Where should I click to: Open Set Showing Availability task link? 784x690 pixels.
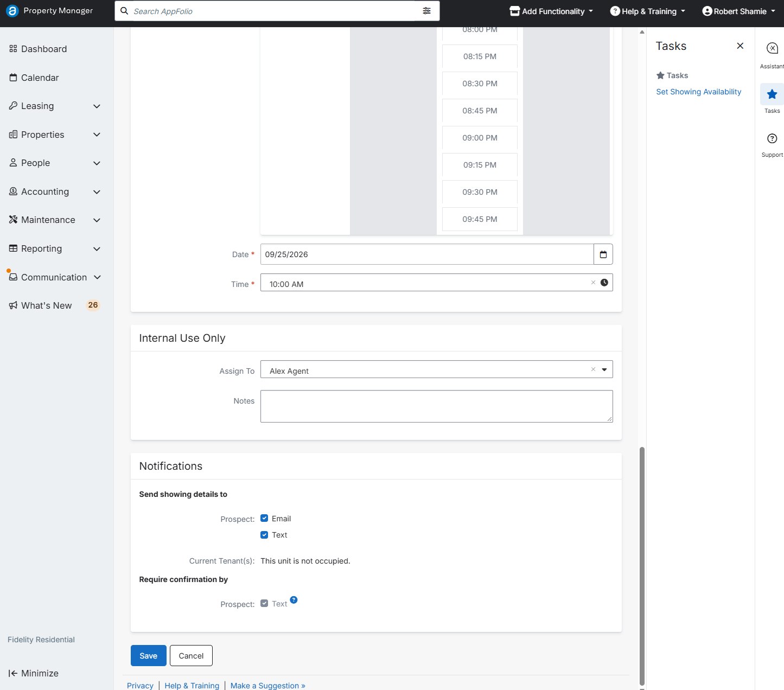coord(698,92)
